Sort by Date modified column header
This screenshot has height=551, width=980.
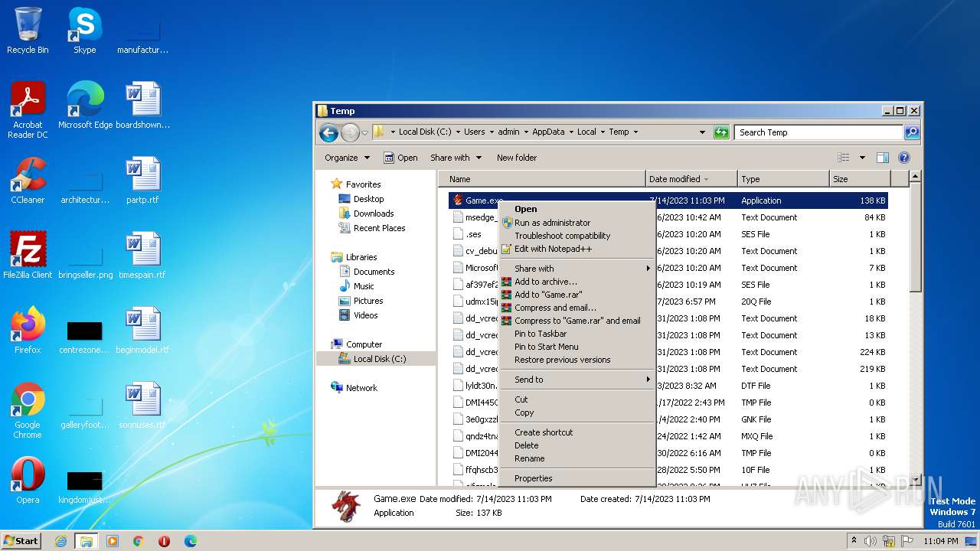coord(691,179)
